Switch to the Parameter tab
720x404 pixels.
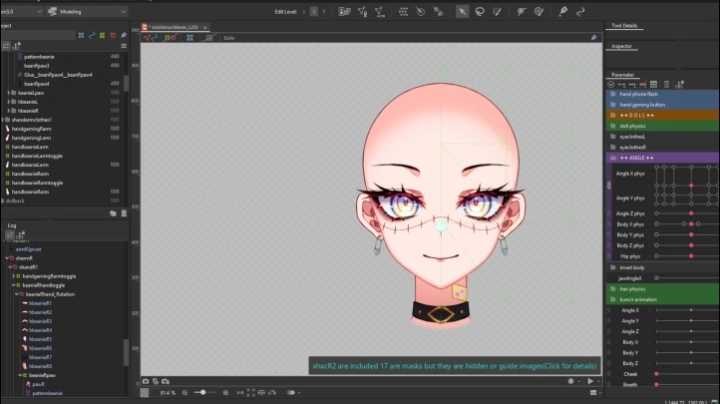(x=623, y=74)
